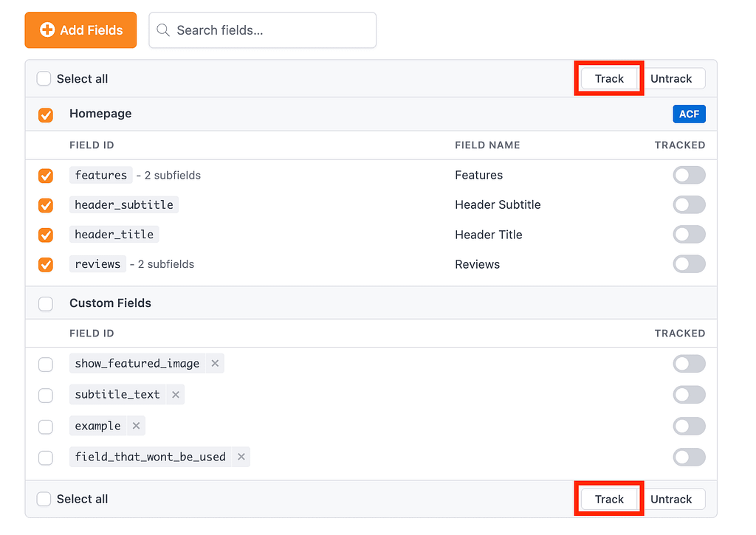
Task: Click the top Track button
Action: pyautogui.click(x=609, y=78)
